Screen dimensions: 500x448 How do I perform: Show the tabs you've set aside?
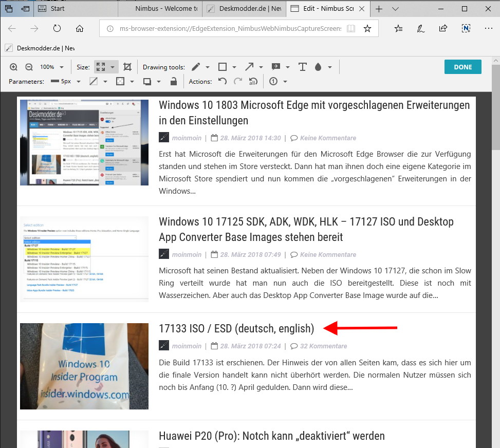tap(9, 9)
